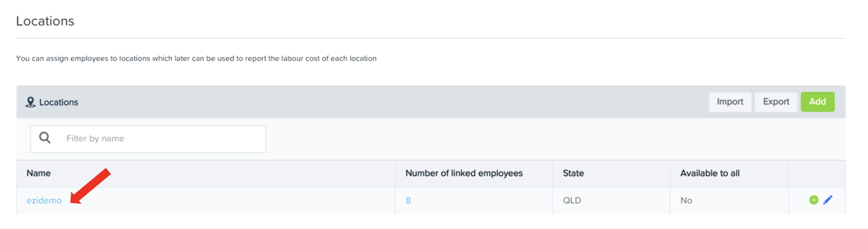The image size is (868, 229).
Task: Click the blue pencil edit icon
Action: [828, 200]
